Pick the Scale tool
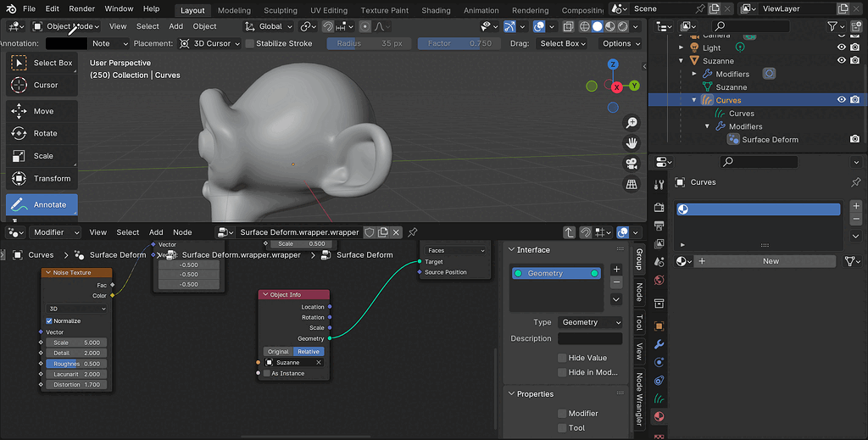 point(42,156)
